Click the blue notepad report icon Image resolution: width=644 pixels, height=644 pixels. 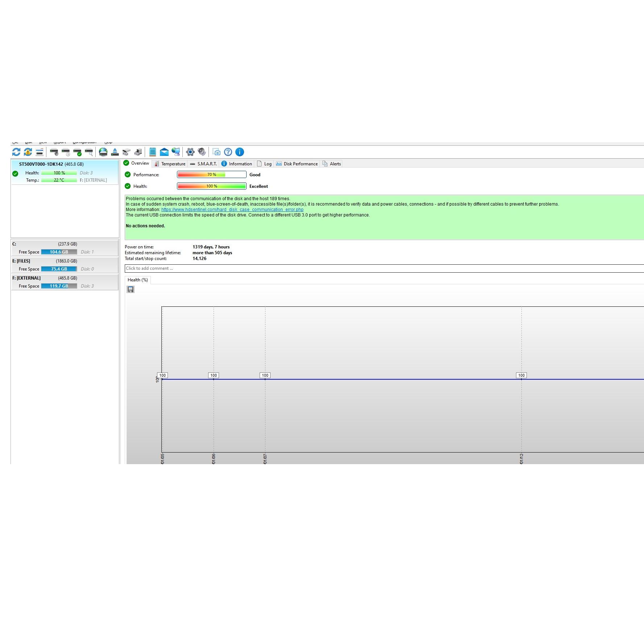click(153, 152)
